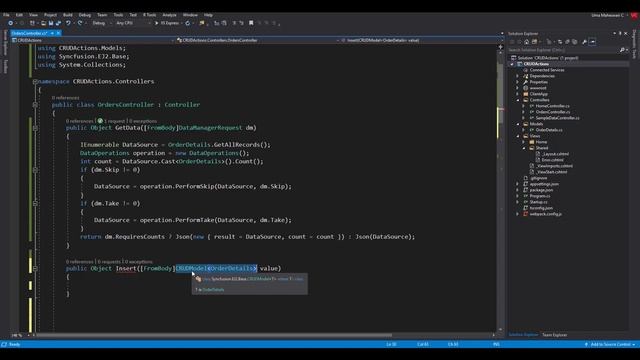
Task: Open the Analyze menu
Action: (169, 15)
